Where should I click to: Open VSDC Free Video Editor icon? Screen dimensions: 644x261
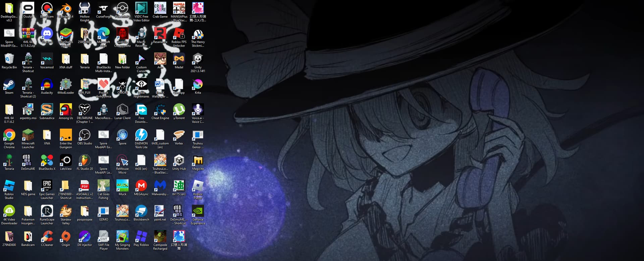[x=141, y=8]
